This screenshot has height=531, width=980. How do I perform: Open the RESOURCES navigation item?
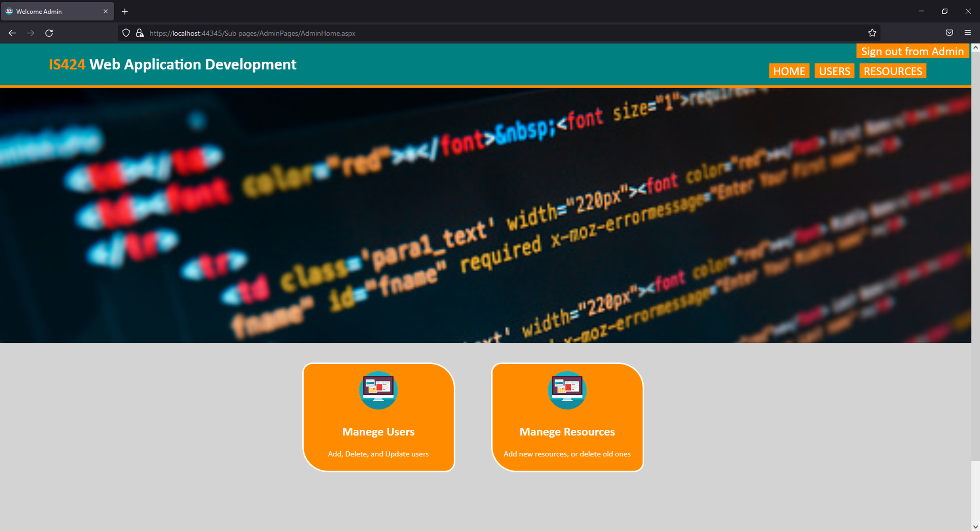pyautogui.click(x=892, y=71)
